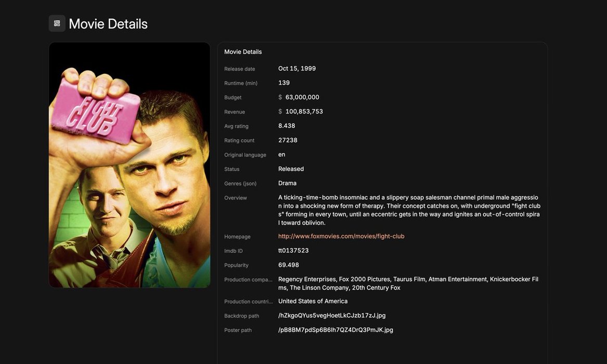607x364 pixels.
Task: Click the Fight Club movie poster
Action: [x=130, y=165]
